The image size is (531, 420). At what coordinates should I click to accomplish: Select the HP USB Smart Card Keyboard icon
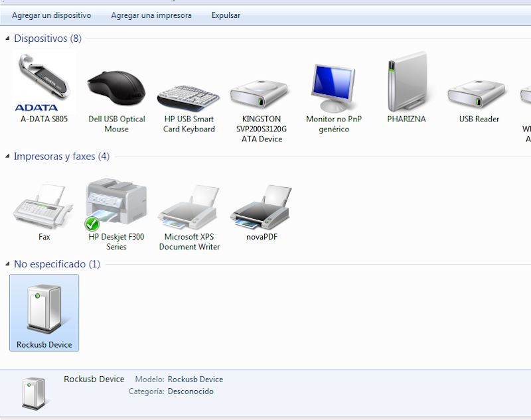[x=189, y=98]
